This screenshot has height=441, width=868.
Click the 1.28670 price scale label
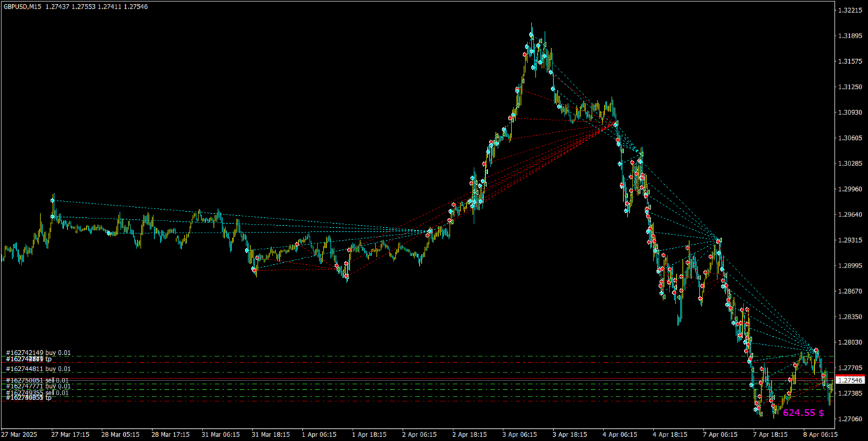(x=851, y=292)
